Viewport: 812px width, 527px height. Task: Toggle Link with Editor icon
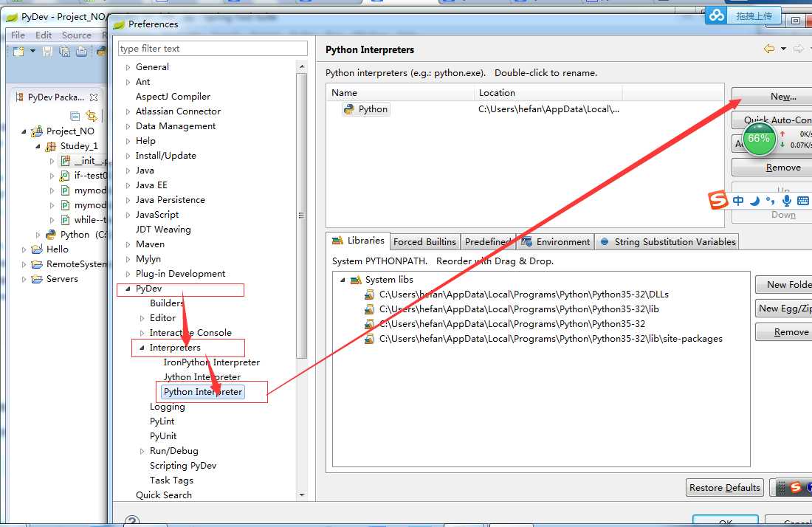(91, 115)
